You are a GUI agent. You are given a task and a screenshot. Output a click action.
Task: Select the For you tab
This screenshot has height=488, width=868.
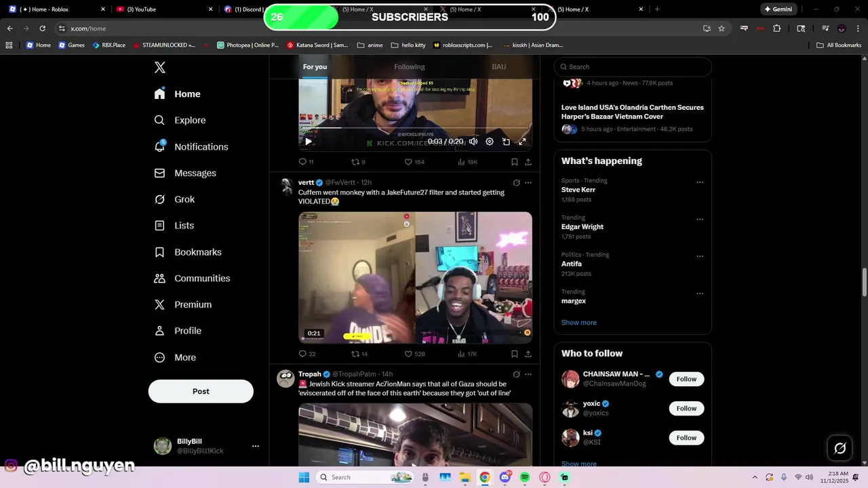coord(315,66)
